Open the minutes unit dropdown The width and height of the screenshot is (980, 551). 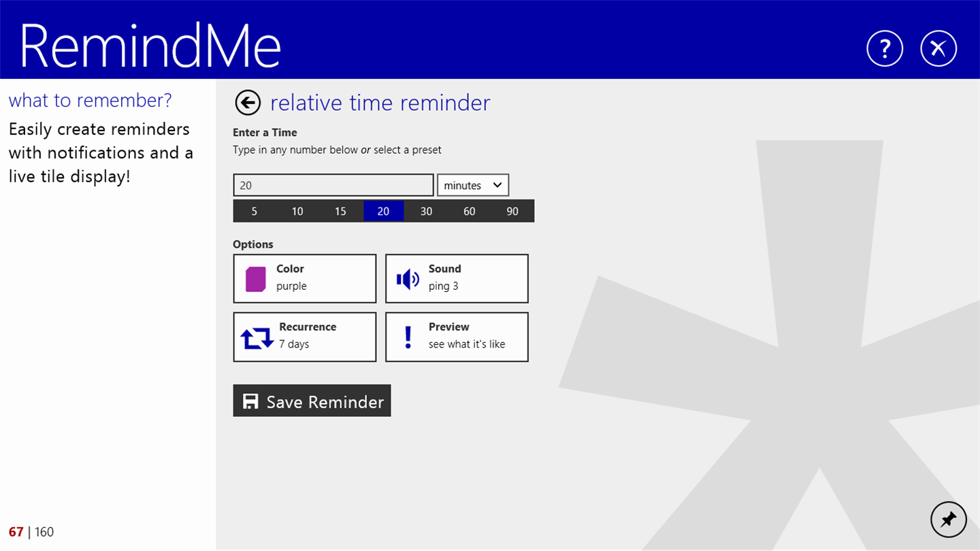pos(473,185)
